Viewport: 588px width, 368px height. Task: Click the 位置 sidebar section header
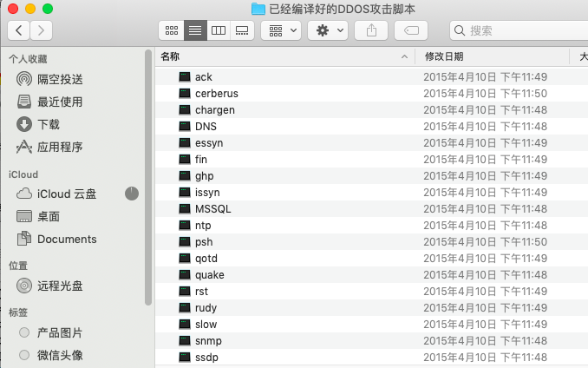pos(18,266)
